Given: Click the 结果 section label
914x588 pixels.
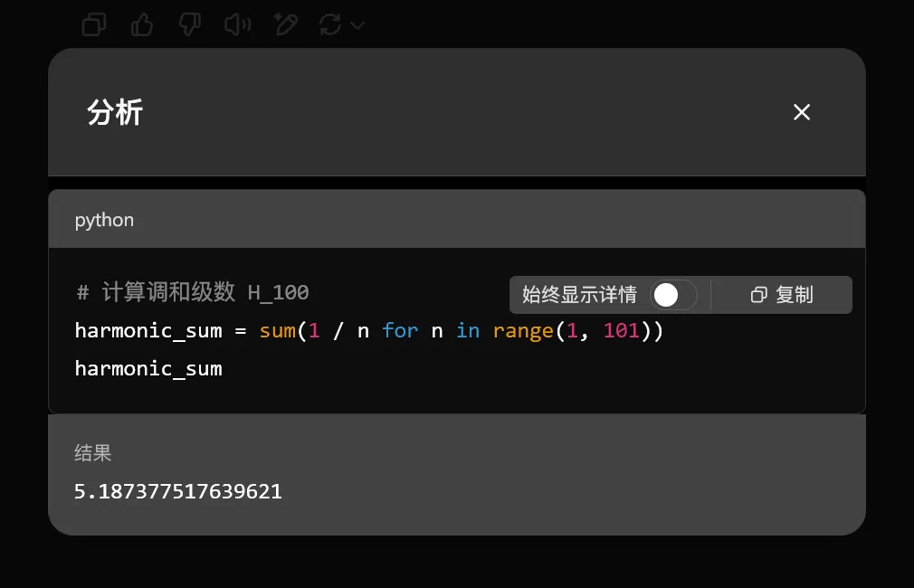Looking at the screenshot, I should [x=92, y=453].
